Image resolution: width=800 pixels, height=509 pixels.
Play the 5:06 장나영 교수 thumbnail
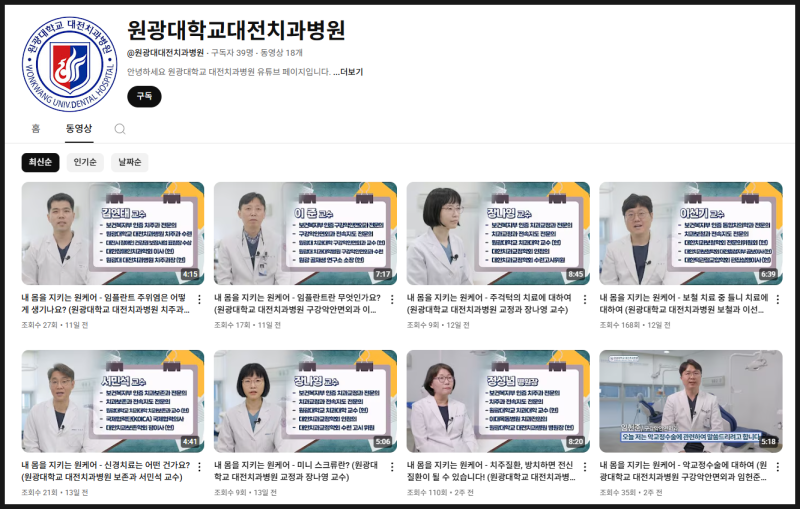[x=305, y=401]
